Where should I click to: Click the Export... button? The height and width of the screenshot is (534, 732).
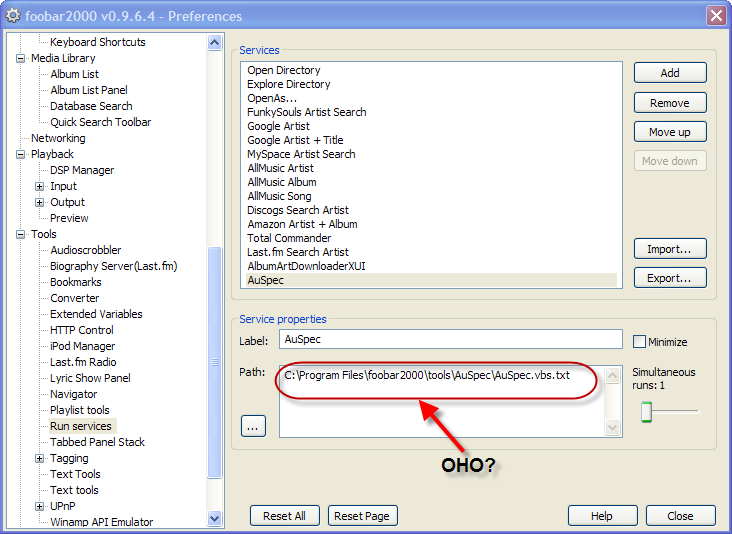(x=670, y=278)
